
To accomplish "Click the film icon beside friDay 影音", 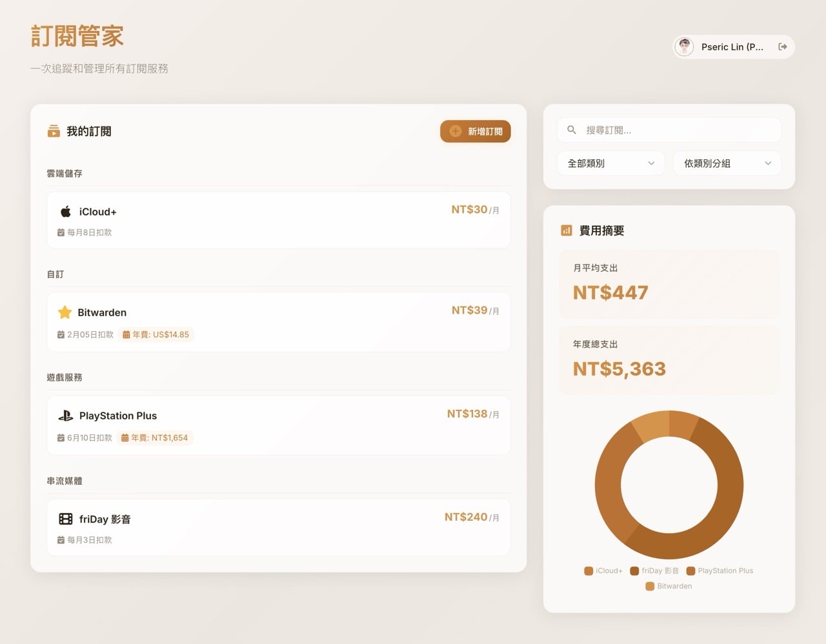I will click(65, 519).
